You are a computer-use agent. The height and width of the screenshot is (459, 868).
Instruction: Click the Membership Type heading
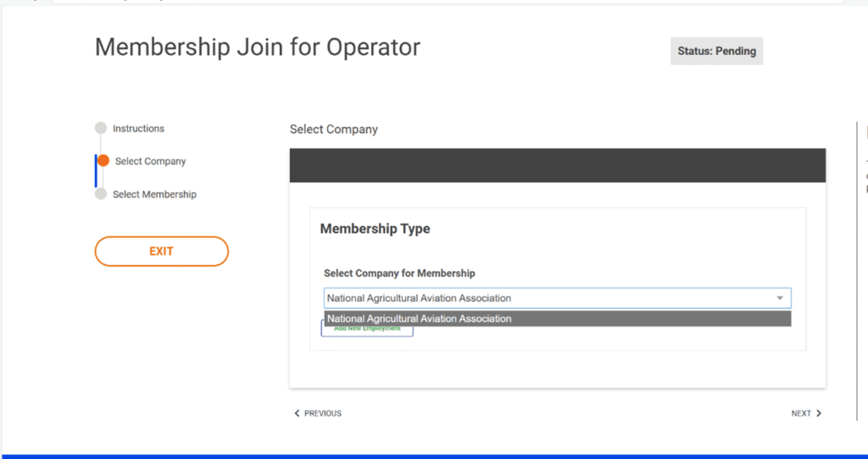tap(375, 229)
